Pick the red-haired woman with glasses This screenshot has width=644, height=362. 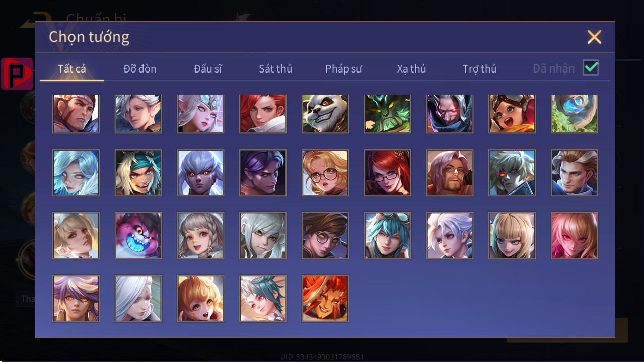pos(388,173)
